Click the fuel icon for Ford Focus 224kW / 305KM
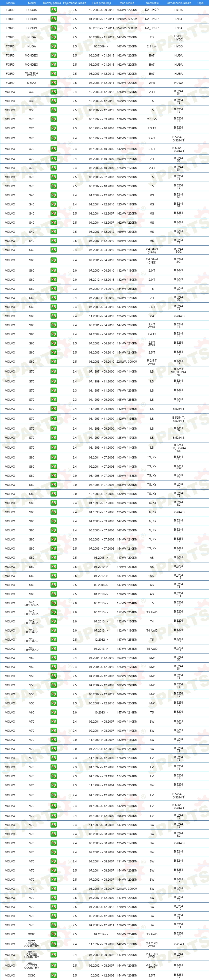 tap(53, 19)
